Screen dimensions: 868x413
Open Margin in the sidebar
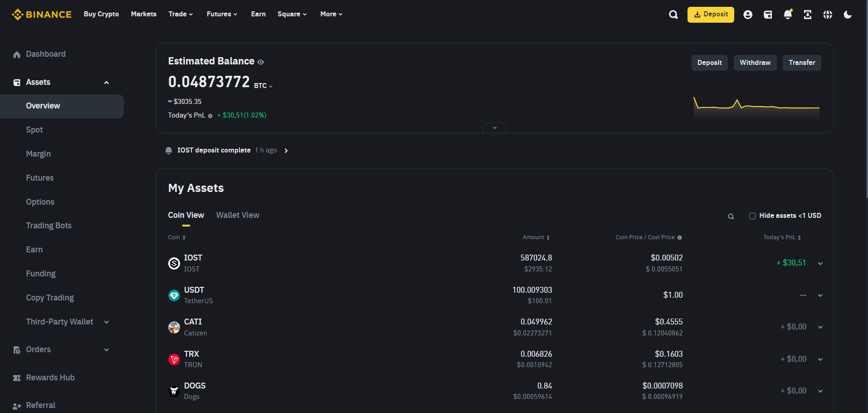coord(39,154)
